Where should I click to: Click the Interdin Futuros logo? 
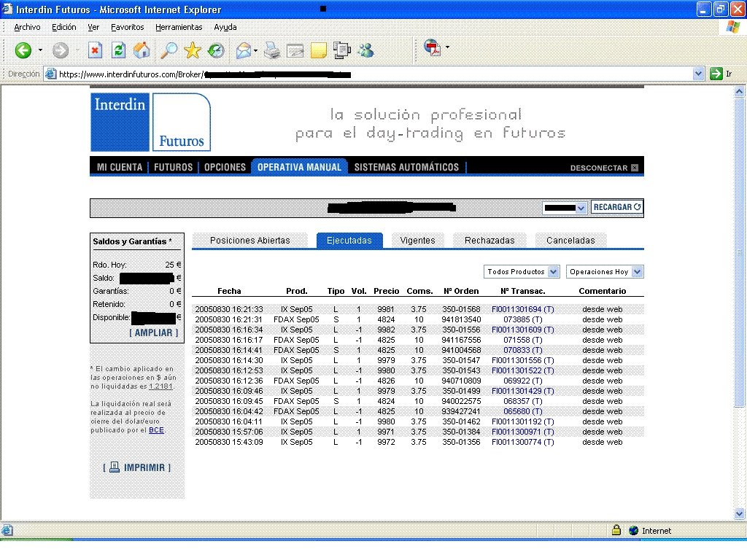(150, 122)
